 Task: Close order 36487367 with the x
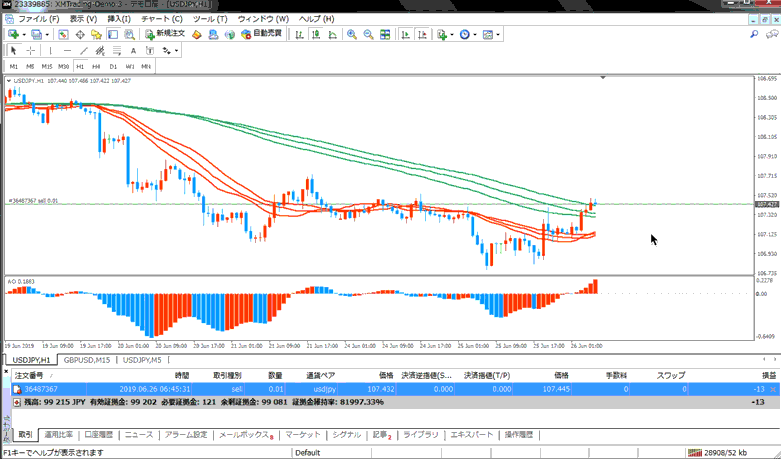pos(772,389)
